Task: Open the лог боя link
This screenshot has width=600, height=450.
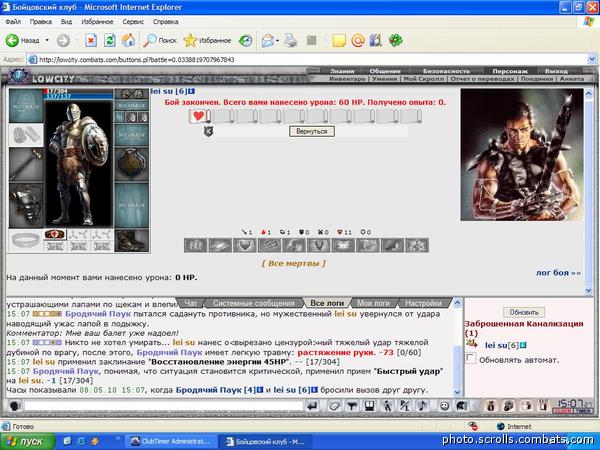Action: coord(558,273)
